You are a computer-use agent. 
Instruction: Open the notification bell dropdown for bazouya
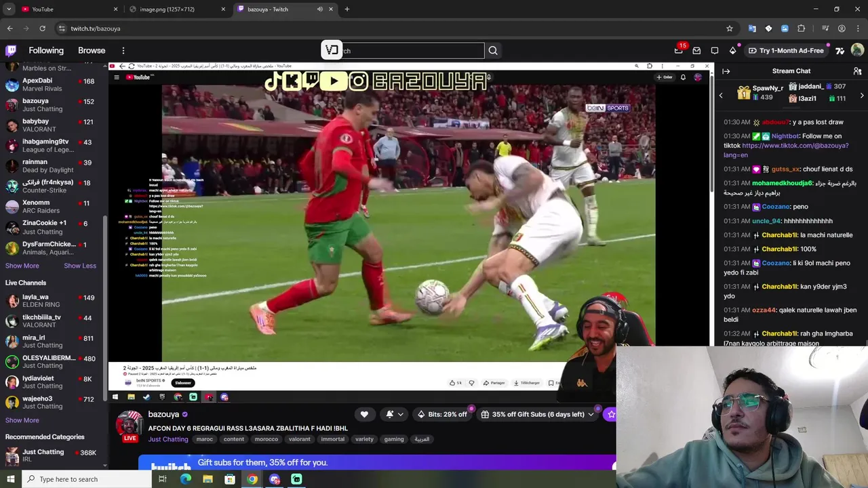[395, 414]
